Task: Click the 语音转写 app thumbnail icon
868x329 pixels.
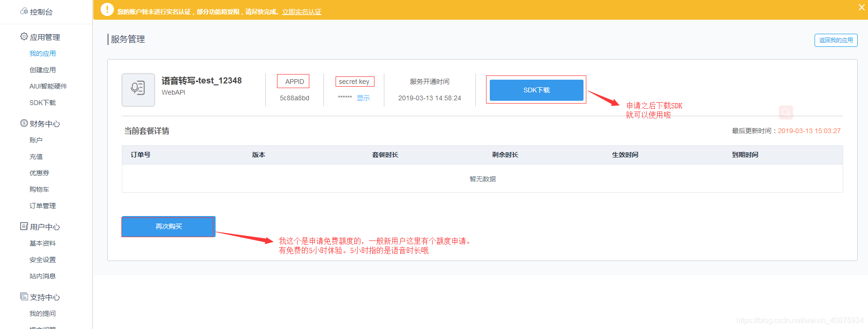Action: click(138, 90)
